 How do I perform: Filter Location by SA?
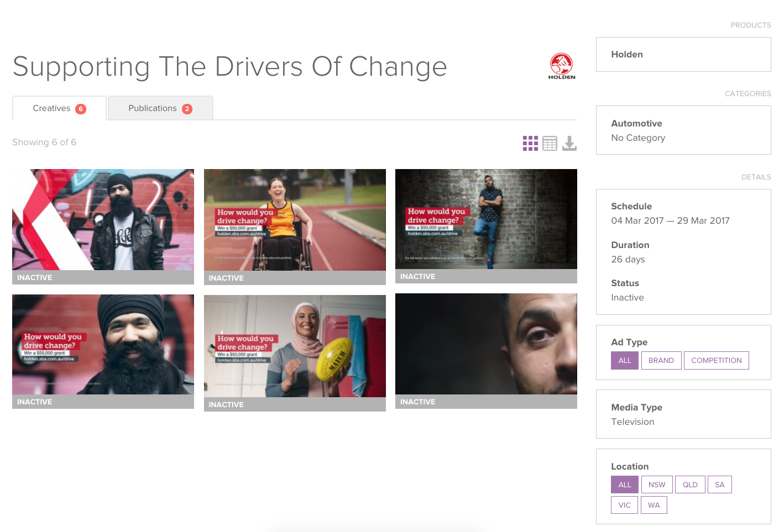pyautogui.click(x=719, y=484)
